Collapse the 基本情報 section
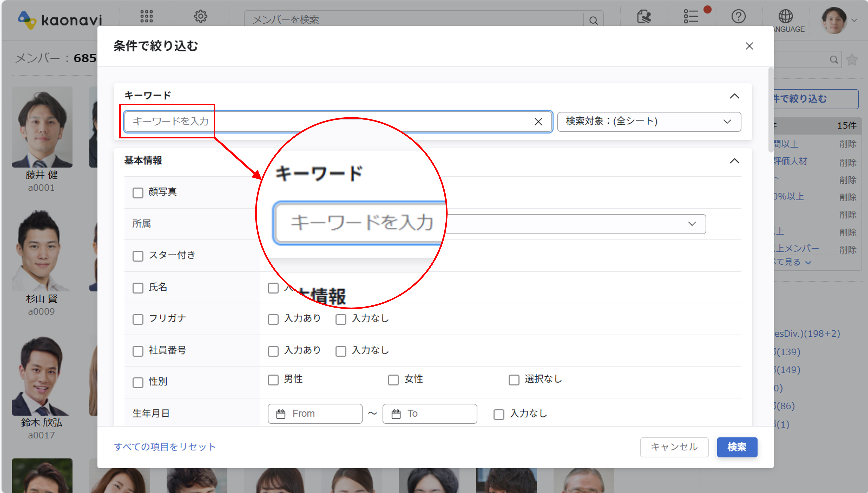868x493 pixels. tap(734, 161)
